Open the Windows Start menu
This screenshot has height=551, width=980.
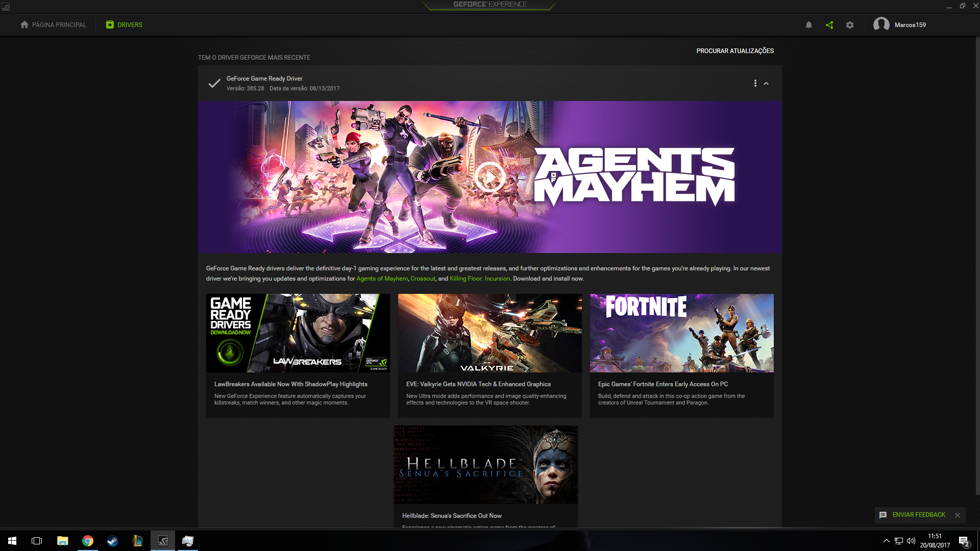(12, 541)
